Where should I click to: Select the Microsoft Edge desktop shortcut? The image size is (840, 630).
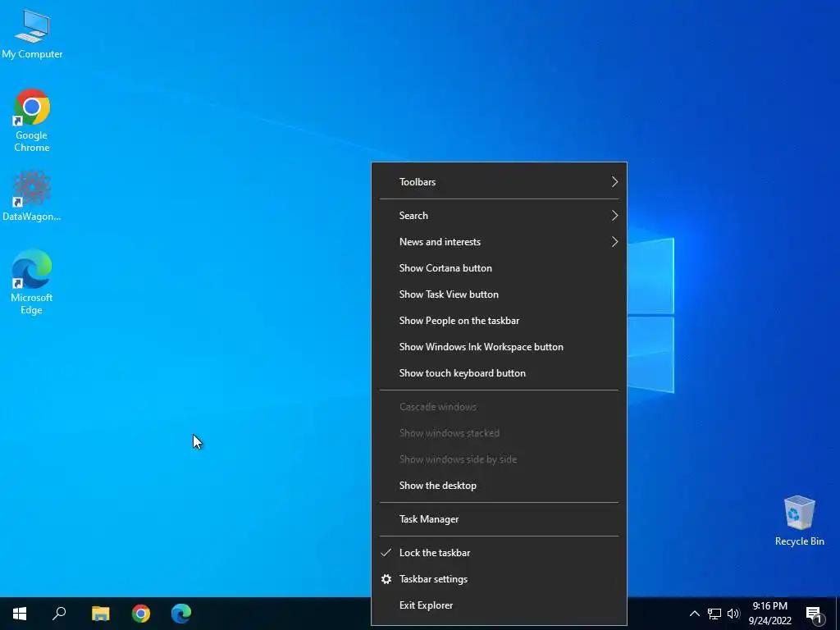tap(32, 282)
